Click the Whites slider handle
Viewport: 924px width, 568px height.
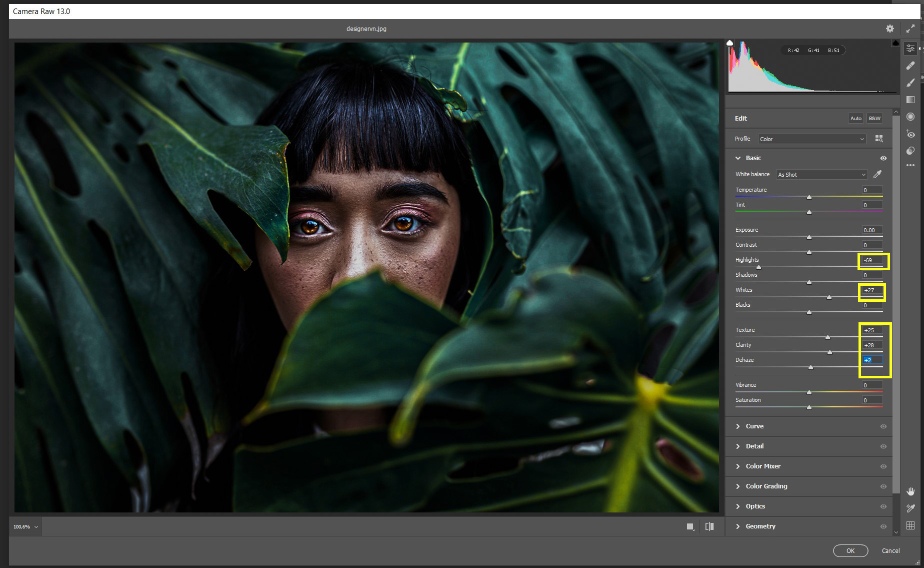pos(829,297)
